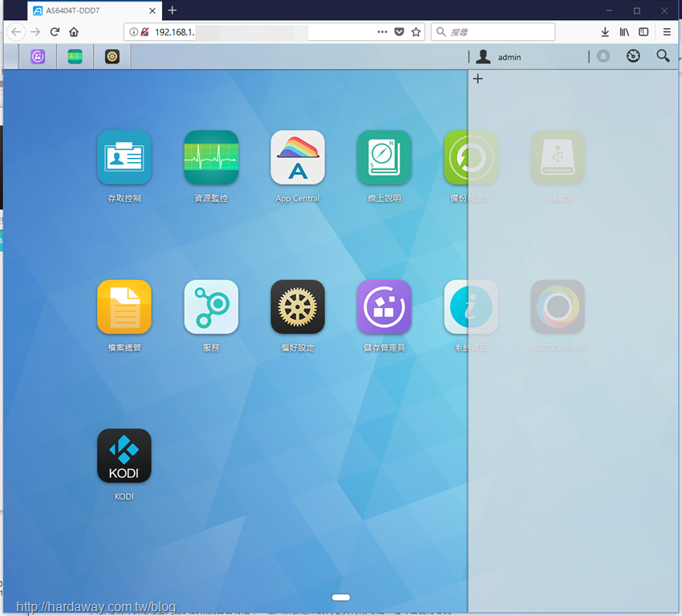Open the Activity Monitor (資源監控) app

[211, 157]
